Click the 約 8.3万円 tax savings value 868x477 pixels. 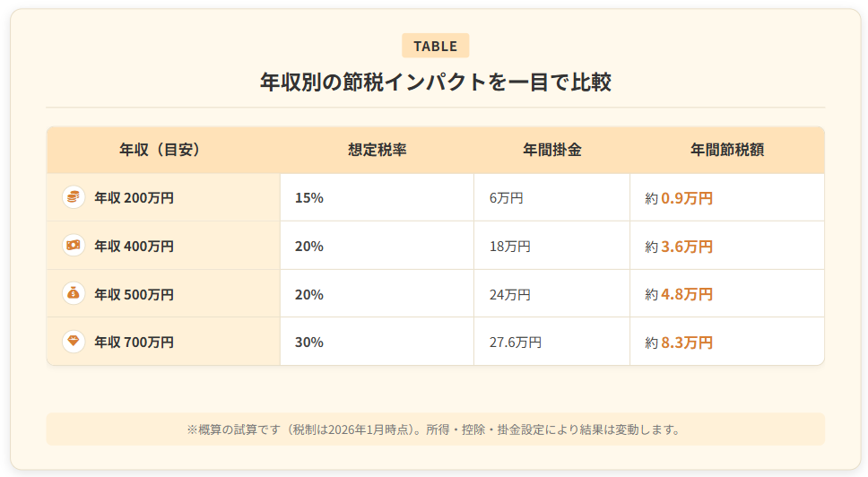(x=679, y=343)
